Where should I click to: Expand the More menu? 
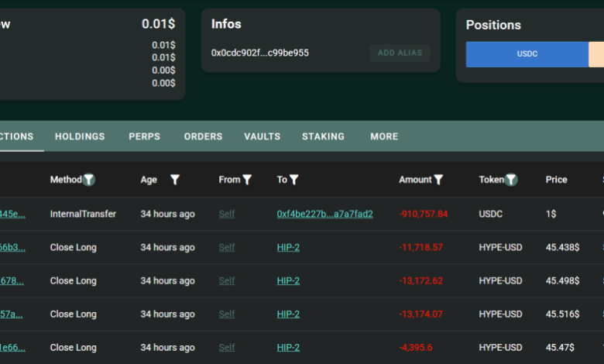[x=384, y=136]
